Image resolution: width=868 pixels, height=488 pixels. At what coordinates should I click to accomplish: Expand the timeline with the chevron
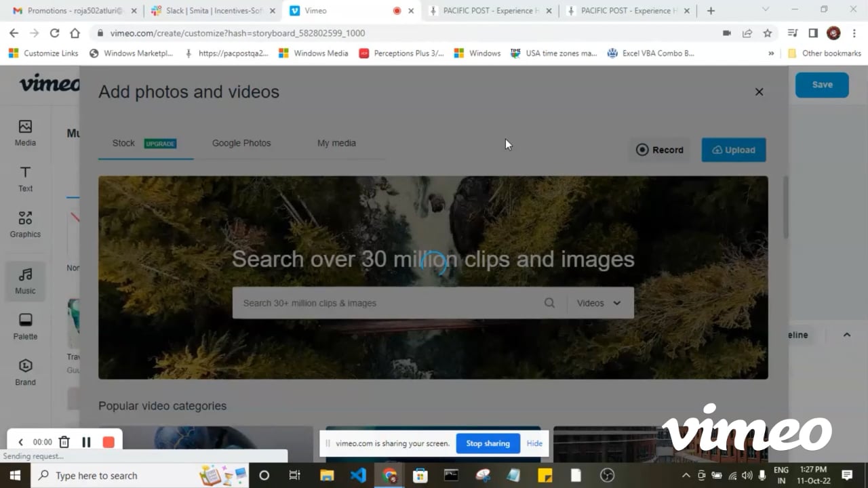(x=847, y=335)
